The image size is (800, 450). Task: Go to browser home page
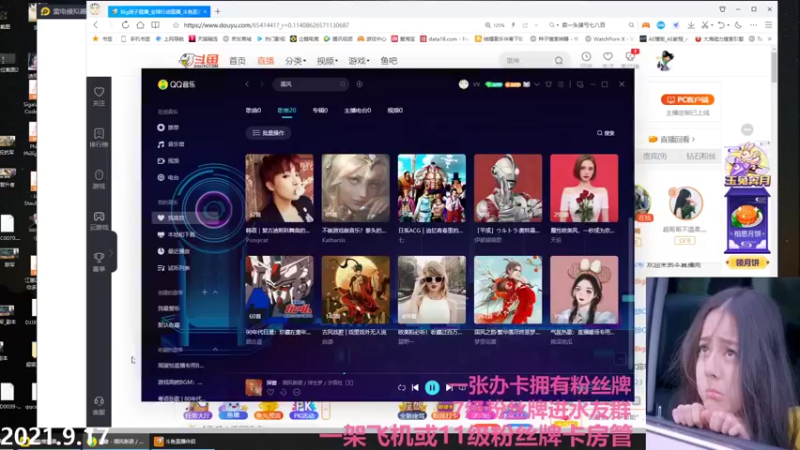140,24
